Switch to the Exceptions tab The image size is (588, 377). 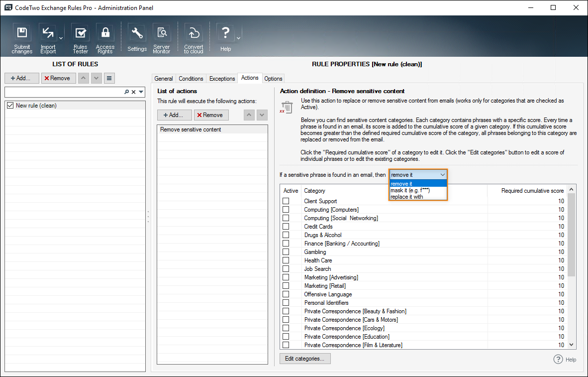pyautogui.click(x=222, y=79)
